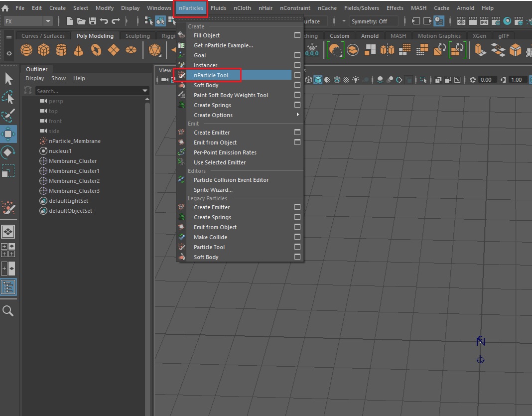Screen dimensions: 532x416
Task: Open the FX menu set dropdown
Action: pos(48,21)
